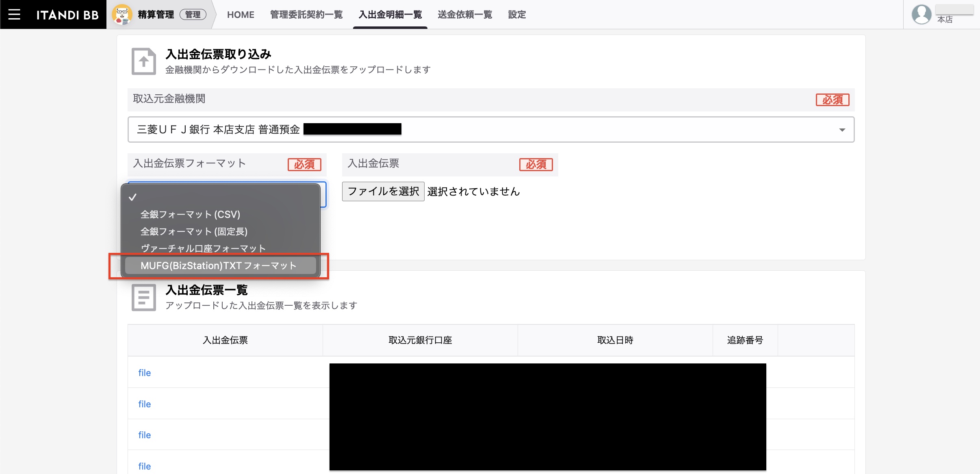
Task: Click the ファイルを選択 button
Action: click(x=383, y=191)
